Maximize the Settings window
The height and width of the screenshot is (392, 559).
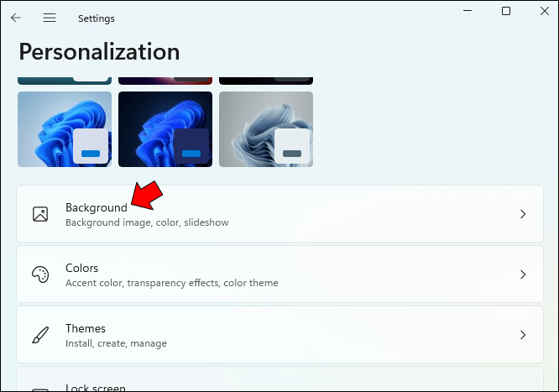point(506,11)
